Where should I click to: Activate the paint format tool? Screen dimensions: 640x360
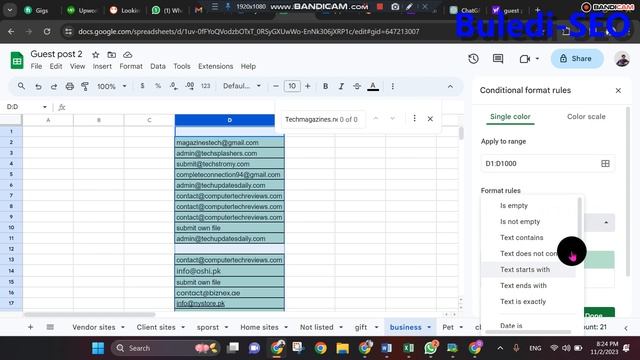(x=85, y=87)
